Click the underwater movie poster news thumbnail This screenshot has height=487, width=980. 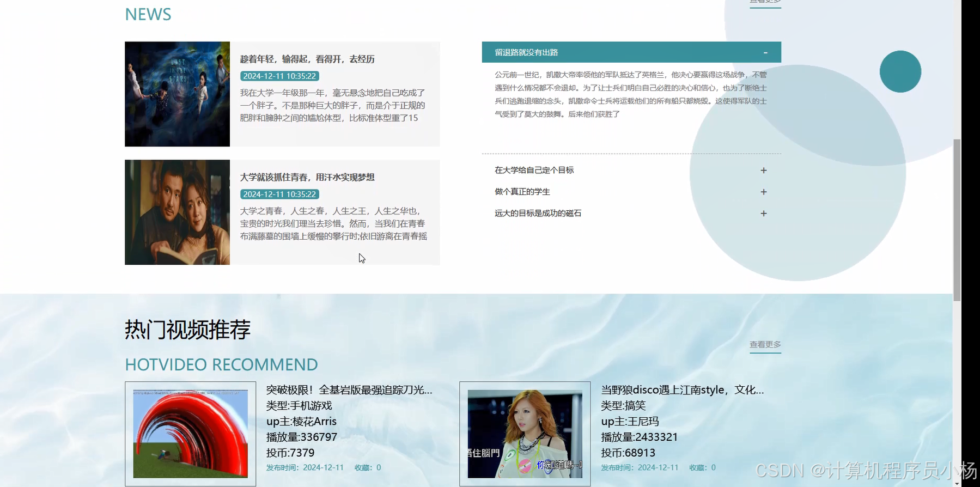pyautogui.click(x=177, y=94)
